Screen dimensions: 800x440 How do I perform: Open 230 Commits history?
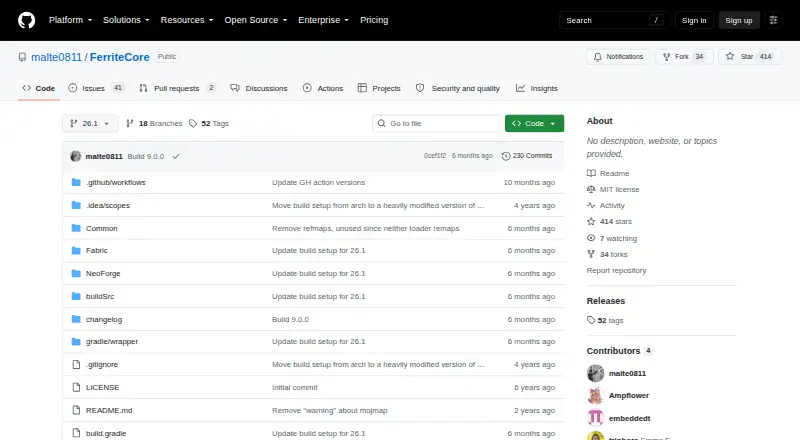(527, 156)
